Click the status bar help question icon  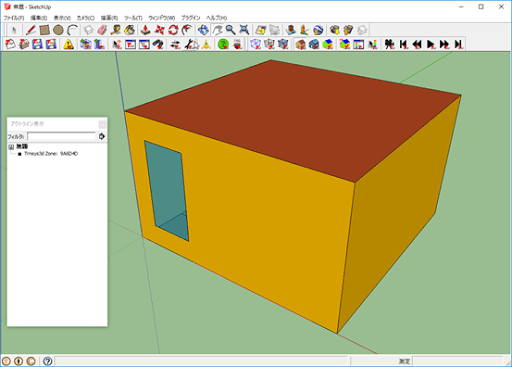(x=48, y=361)
